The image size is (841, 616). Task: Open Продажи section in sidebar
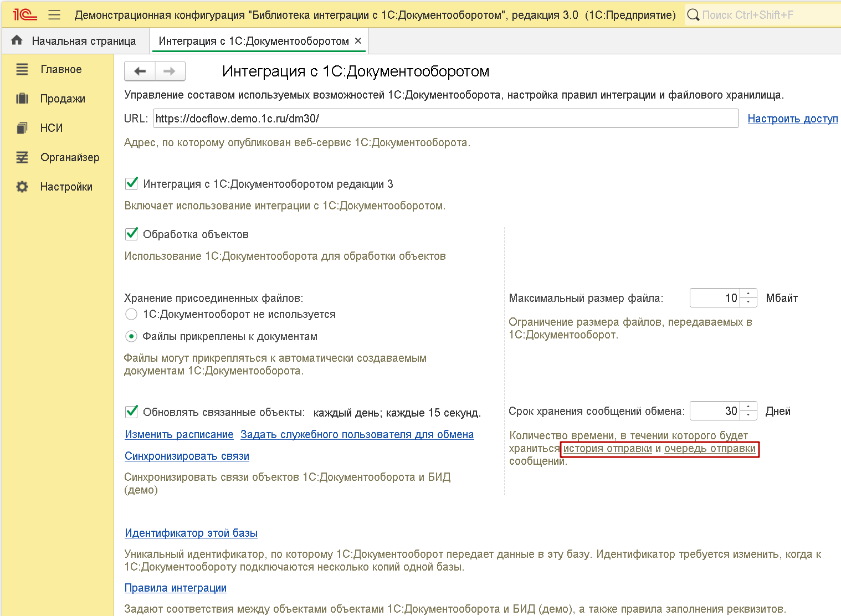(63, 99)
